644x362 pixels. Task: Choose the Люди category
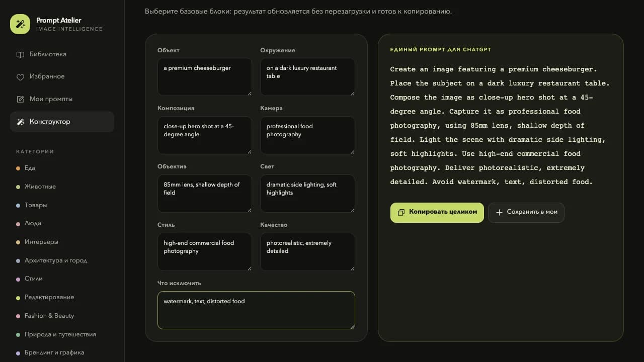click(x=62, y=223)
